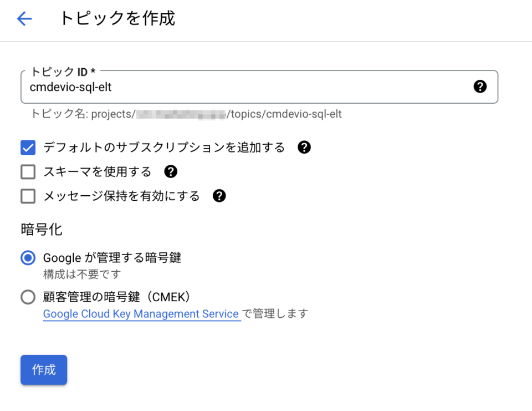Viewport: 532px width, 411px height.
Task: Enable the スキーマを使用する checkbox
Action: (28, 172)
